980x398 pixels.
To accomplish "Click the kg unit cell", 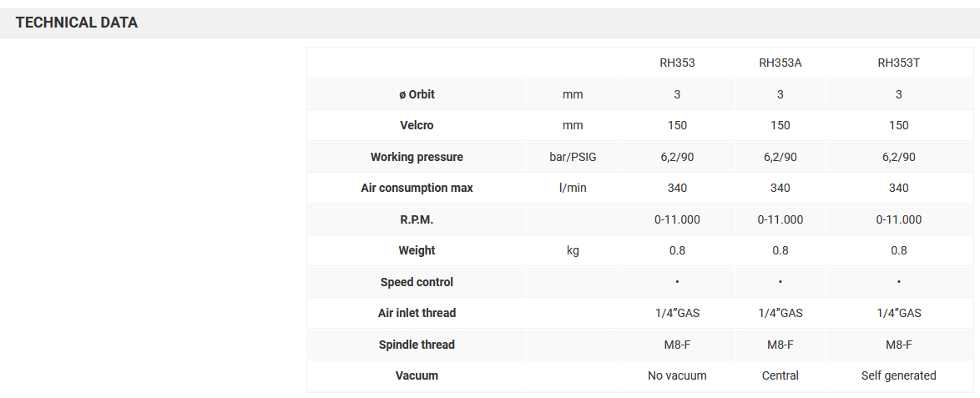I will [573, 250].
